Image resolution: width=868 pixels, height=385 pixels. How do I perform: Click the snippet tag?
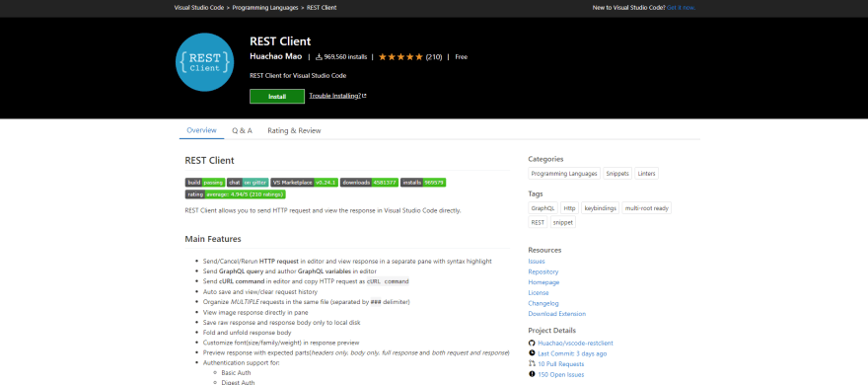click(x=563, y=222)
